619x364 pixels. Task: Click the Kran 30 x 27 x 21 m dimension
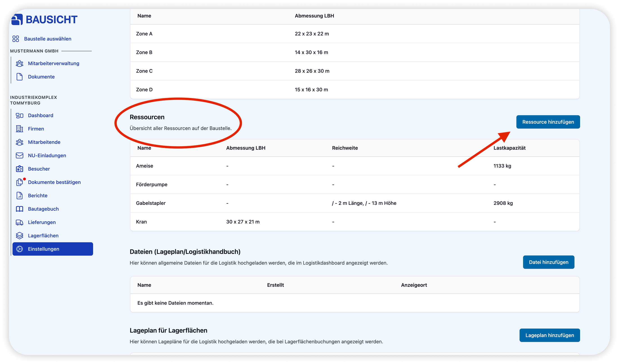243,222
